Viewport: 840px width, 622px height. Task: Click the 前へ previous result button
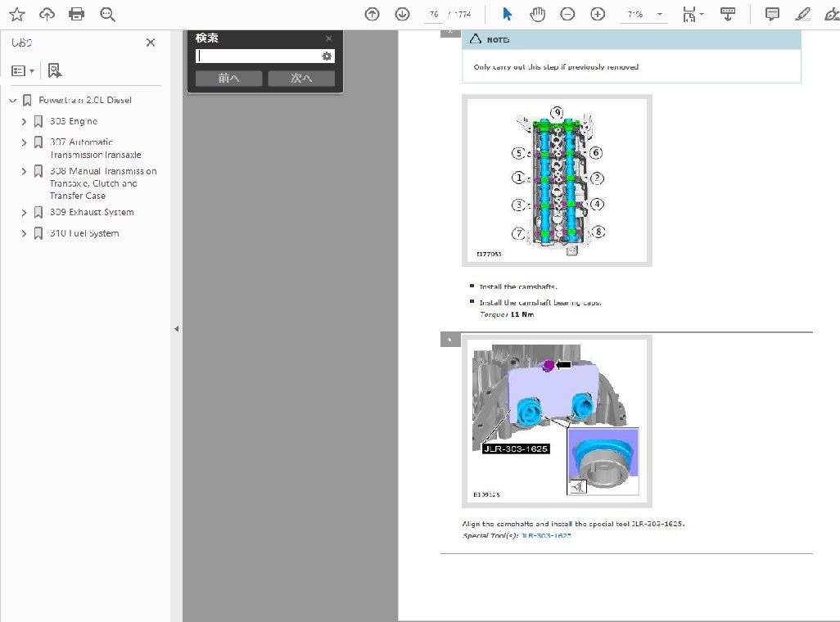point(228,79)
